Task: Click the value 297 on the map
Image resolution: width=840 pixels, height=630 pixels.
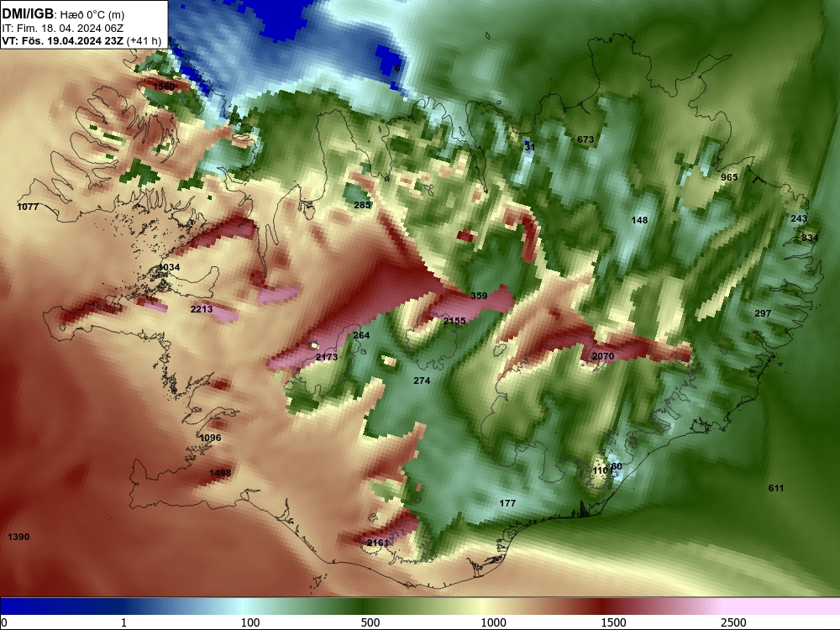Action: [763, 313]
